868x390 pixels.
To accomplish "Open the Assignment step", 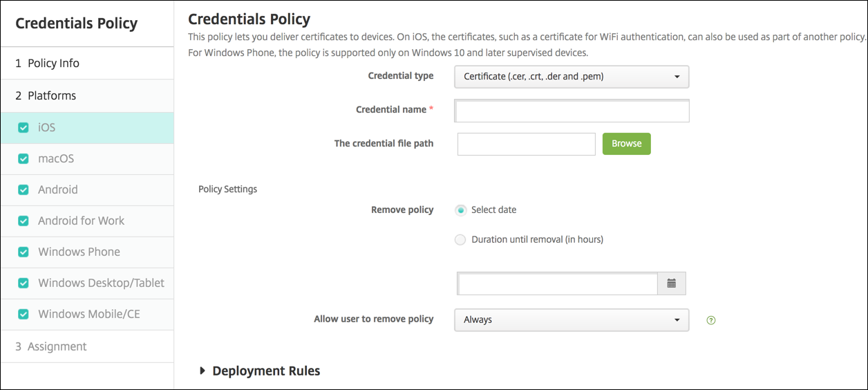I will [57, 346].
